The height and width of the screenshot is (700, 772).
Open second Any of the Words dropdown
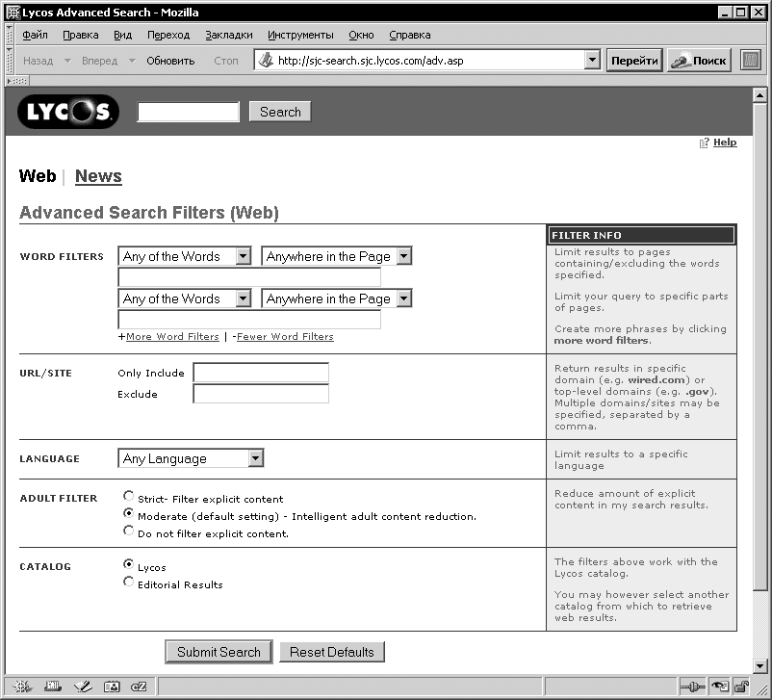coord(185,298)
